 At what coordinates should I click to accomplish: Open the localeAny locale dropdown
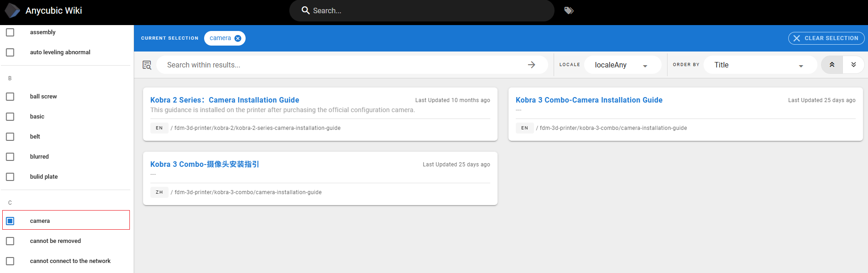click(x=622, y=65)
